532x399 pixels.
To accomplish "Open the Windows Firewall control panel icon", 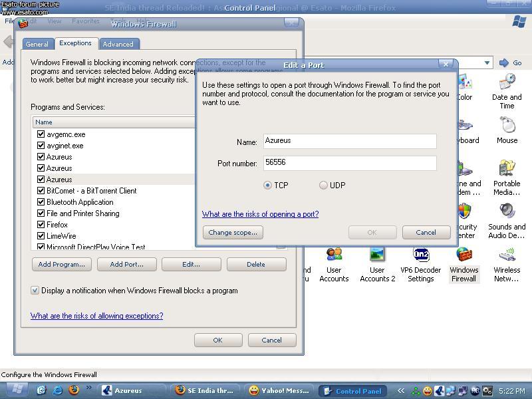I will (x=464, y=255).
